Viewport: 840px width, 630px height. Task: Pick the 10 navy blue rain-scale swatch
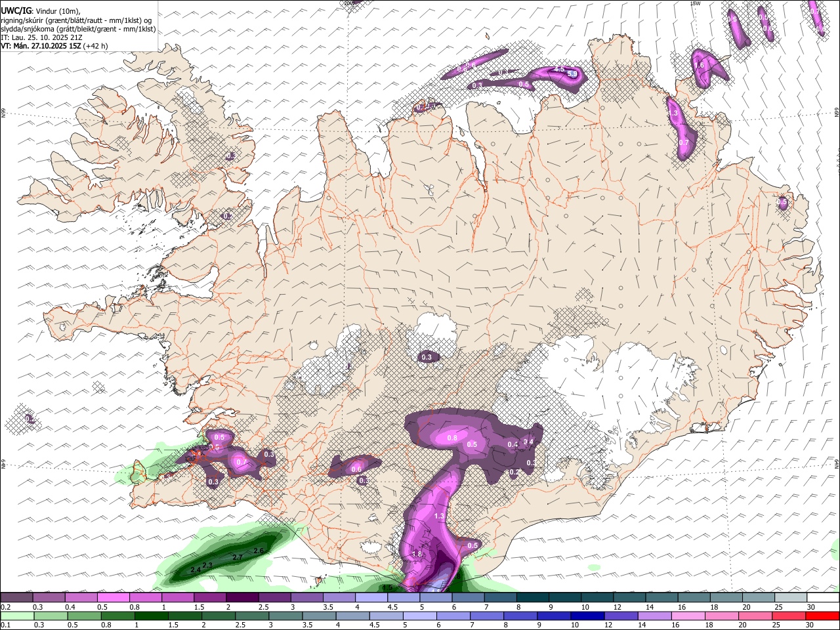pos(587,616)
